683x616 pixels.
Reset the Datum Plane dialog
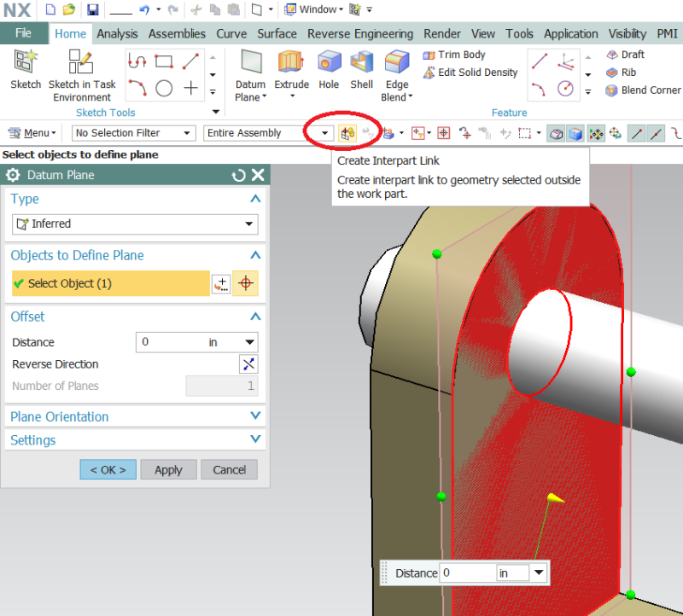[x=238, y=176]
